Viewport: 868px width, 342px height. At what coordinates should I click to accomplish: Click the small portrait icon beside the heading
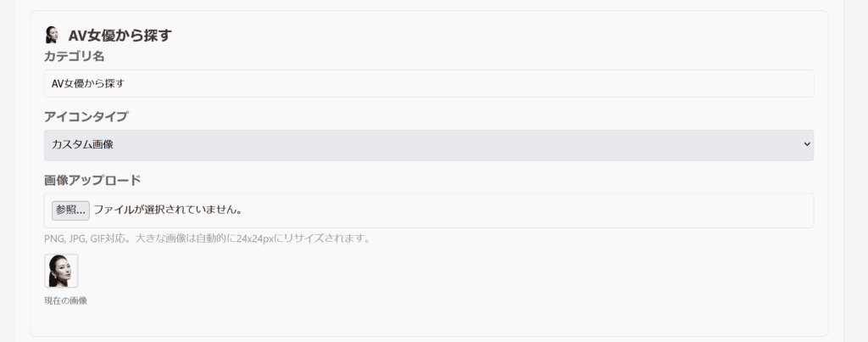pyautogui.click(x=52, y=35)
